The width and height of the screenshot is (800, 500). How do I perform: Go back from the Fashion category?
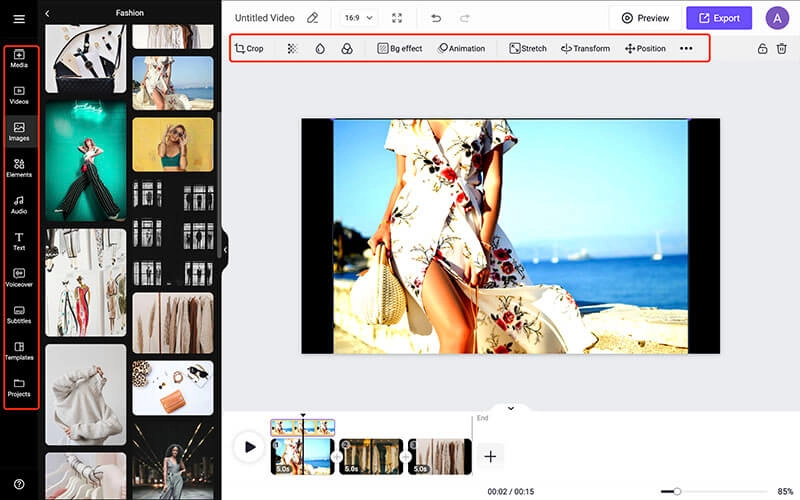[x=47, y=13]
